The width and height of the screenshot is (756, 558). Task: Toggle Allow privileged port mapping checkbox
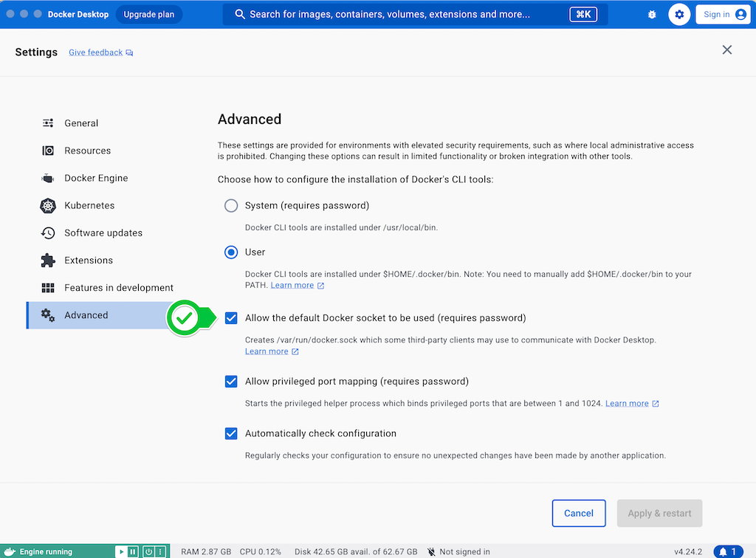[x=231, y=382]
